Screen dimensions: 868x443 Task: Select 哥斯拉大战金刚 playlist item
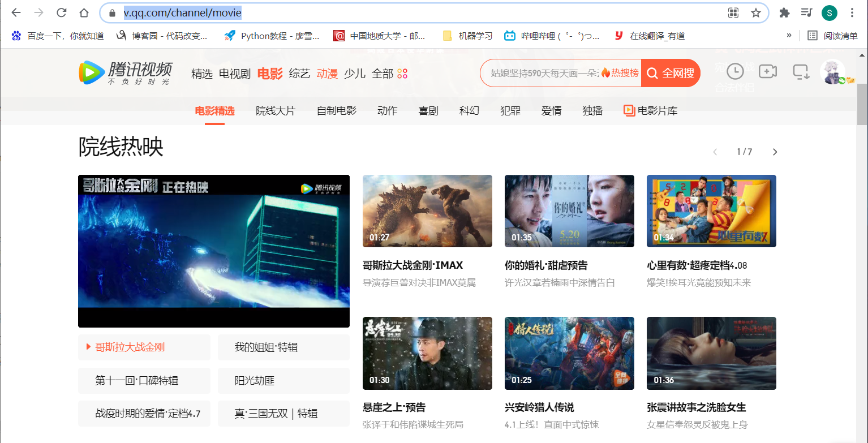[144, 347]
